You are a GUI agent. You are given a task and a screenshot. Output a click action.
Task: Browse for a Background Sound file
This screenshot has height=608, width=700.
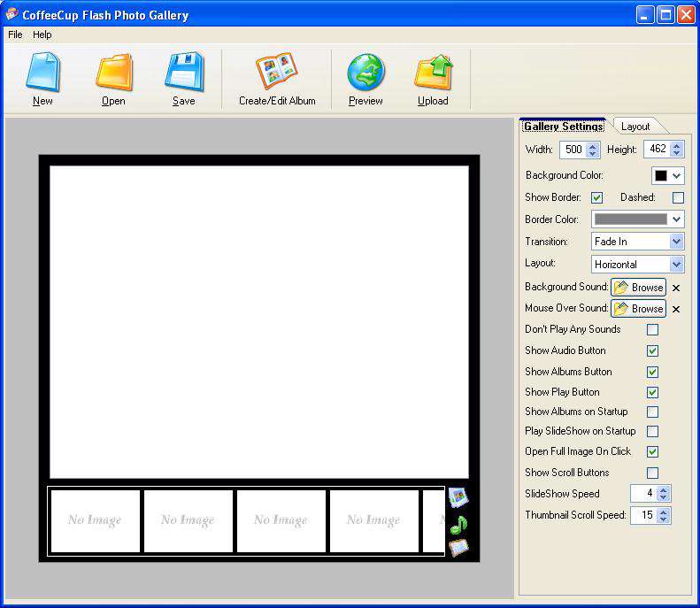tap(638, 288)
